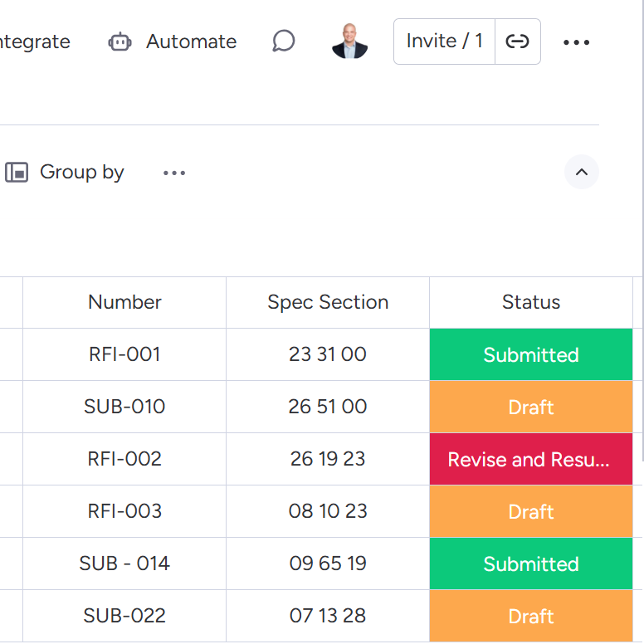The width and height of the screenshot is (644, 644).
Task: Open the Integrate menu item
Action: coord(35,41)
